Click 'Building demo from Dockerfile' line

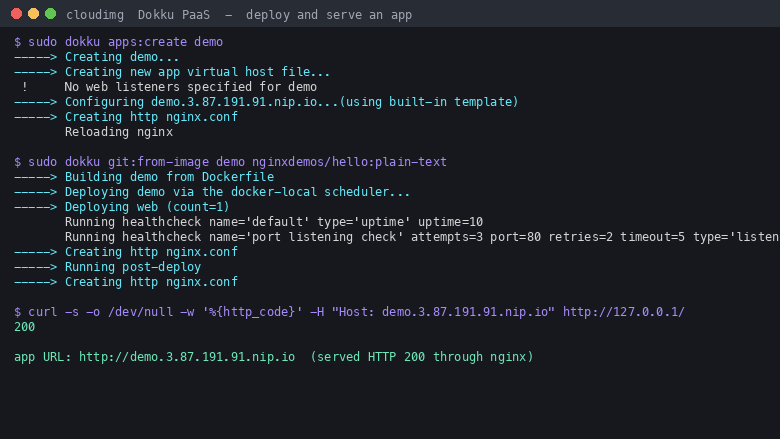click(144, 177)
